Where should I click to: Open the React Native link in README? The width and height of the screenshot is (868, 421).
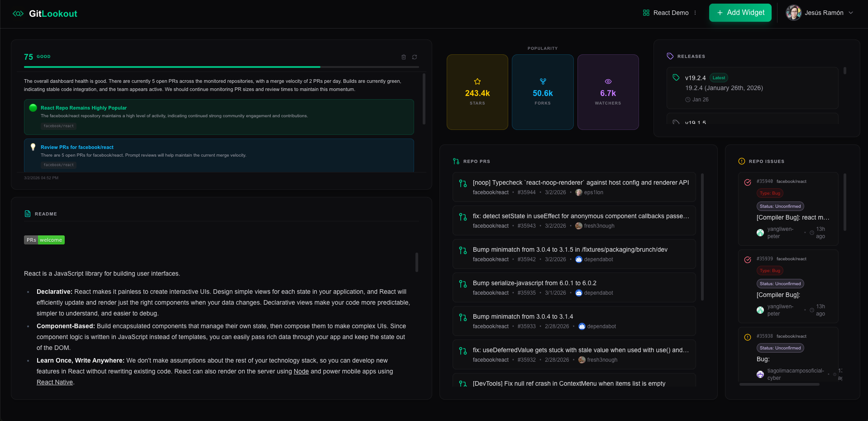tap(55, 382)
